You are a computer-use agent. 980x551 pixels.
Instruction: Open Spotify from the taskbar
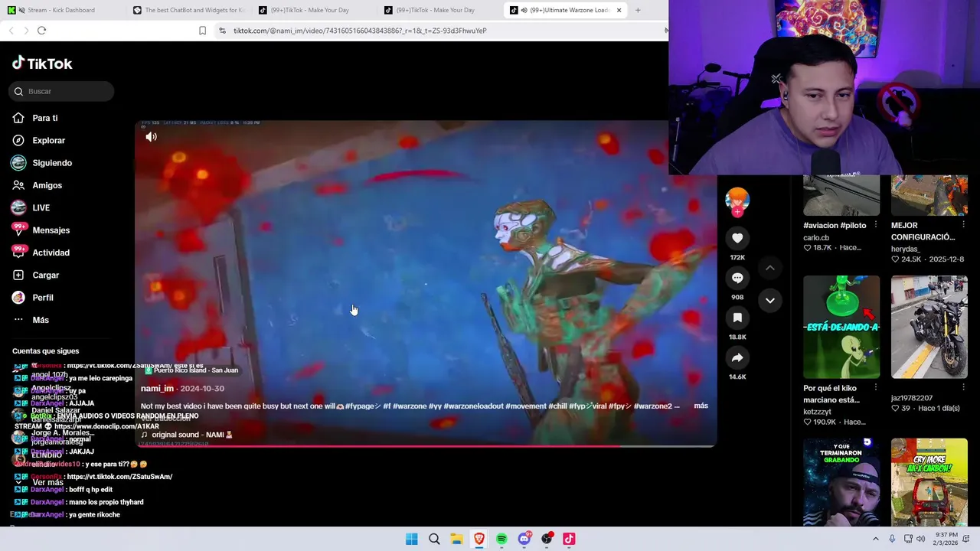tap(501, 539)
